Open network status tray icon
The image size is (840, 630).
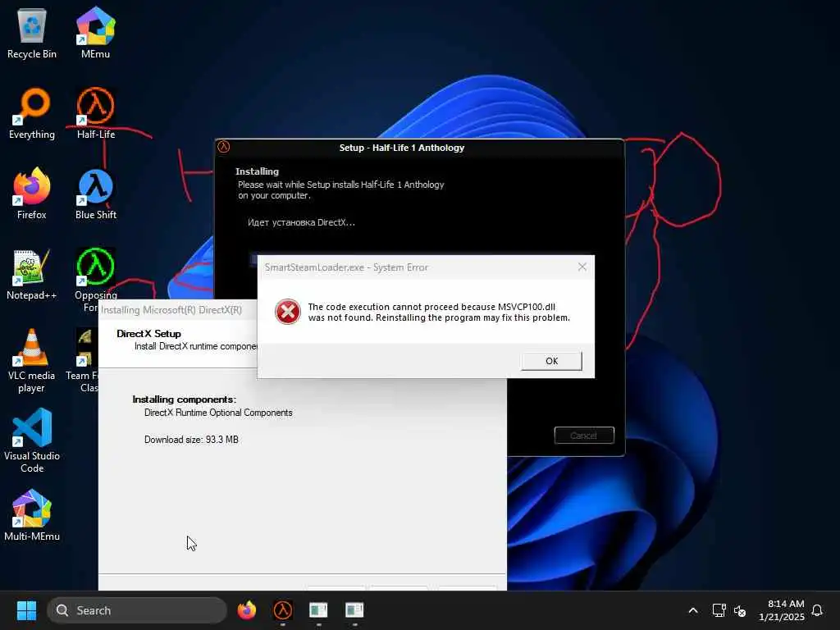click(719, 610)
